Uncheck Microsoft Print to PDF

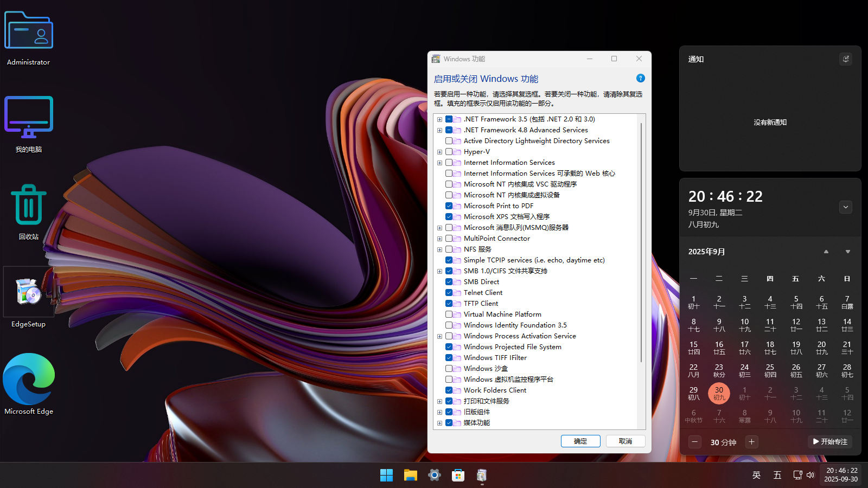click(449, 206)
